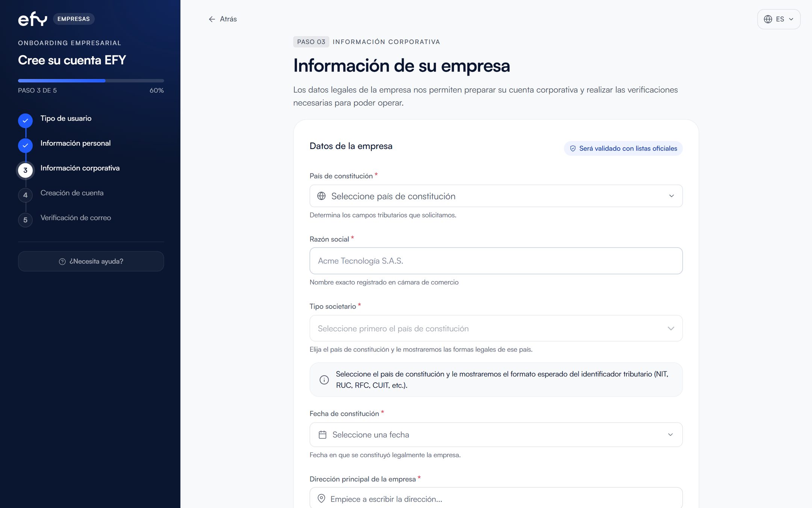
Task: Go to Información personal step
Action: 76,143
